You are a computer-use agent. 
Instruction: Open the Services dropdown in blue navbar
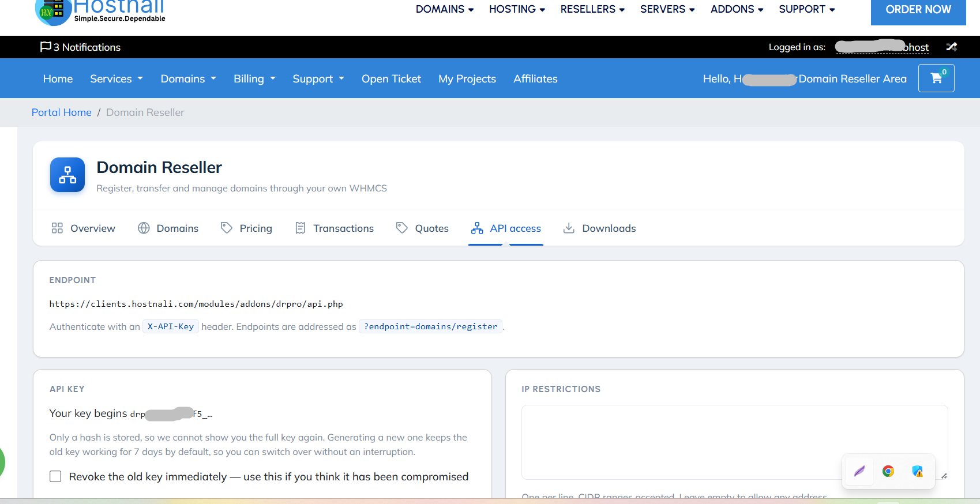tap(117, 78)
